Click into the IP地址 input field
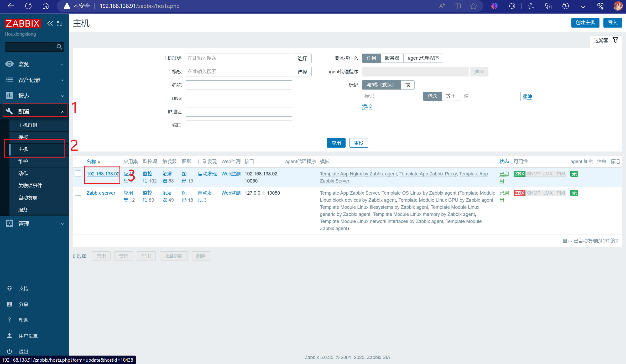 [238, 112]
